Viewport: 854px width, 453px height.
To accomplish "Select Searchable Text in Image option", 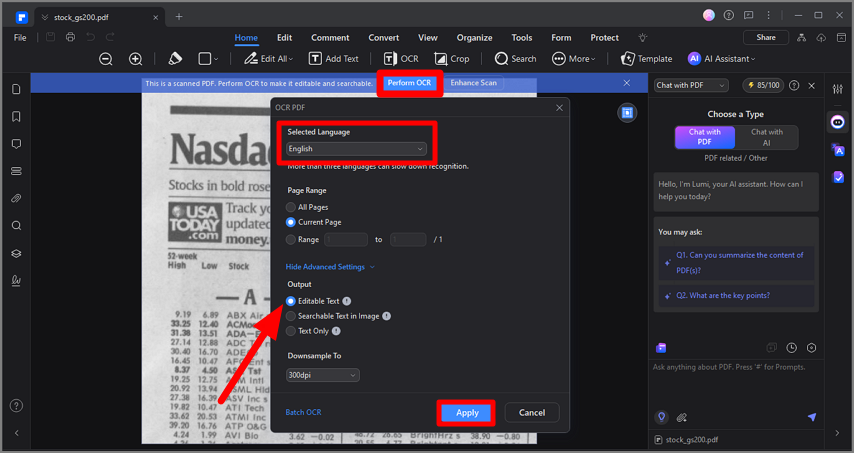I will [291, 316].
